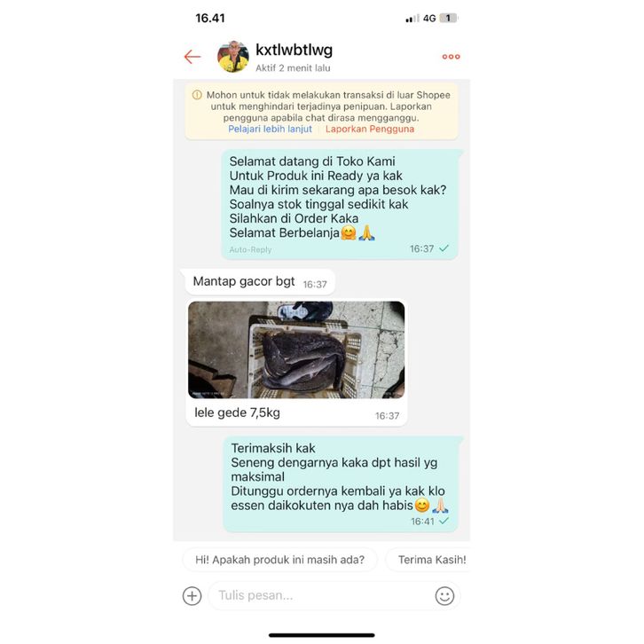
Task: Select the Terima Kasih! quick reply
Action: click(428, 560)
